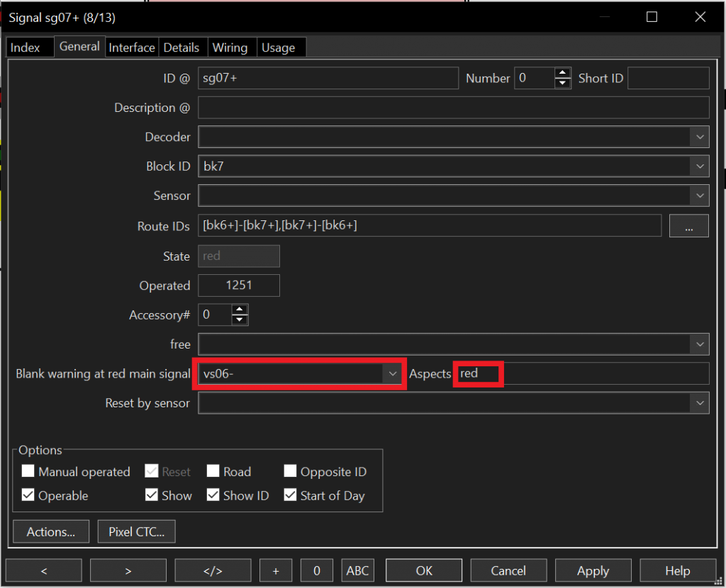Viewport: 726px width, 588px height.
Task: Decrease the Accessory# spinner value
Action: pyautogui.click(x=240, y=320)
